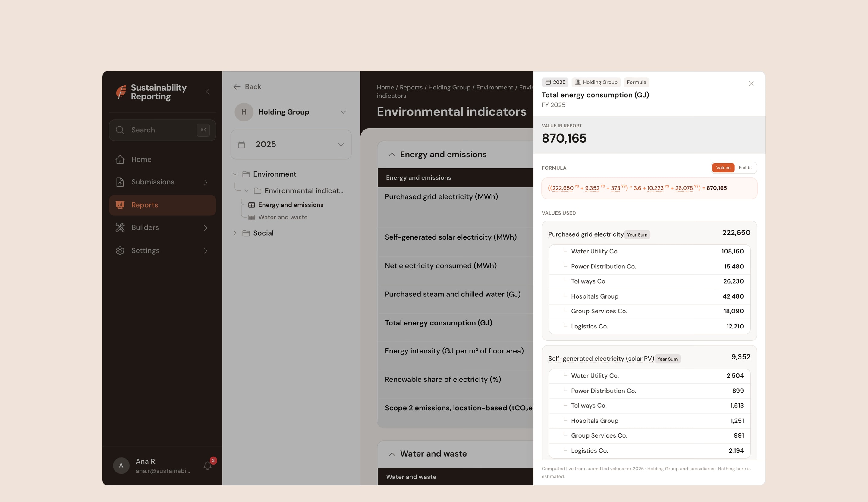Click the 222,650 value in formula

click(x=562, y=188)
